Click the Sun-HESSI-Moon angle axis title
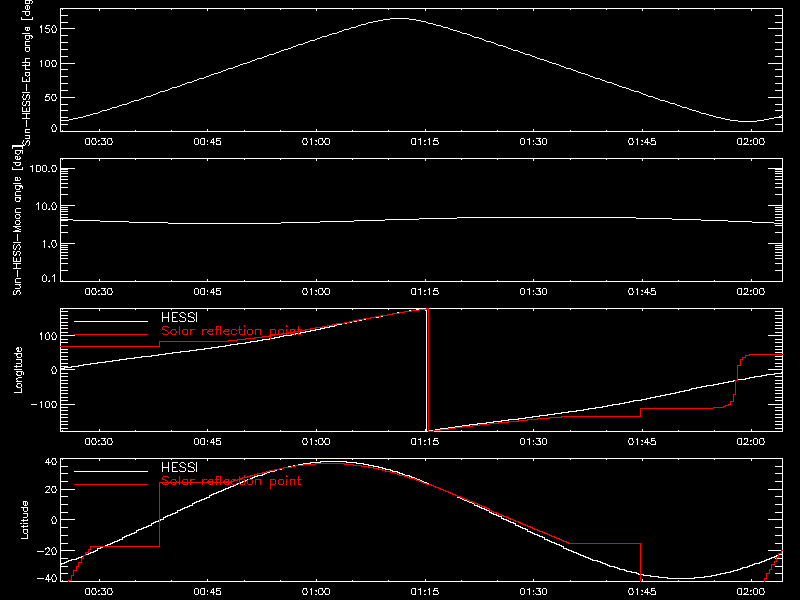 point(17,220)
